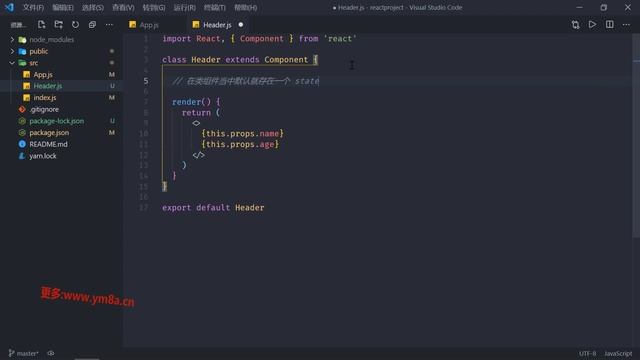Open README.md file
640x360 pixels.
(48, 144)
